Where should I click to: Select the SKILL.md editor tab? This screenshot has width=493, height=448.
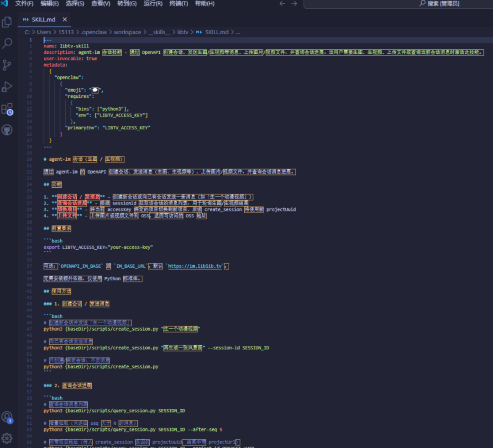43,20
